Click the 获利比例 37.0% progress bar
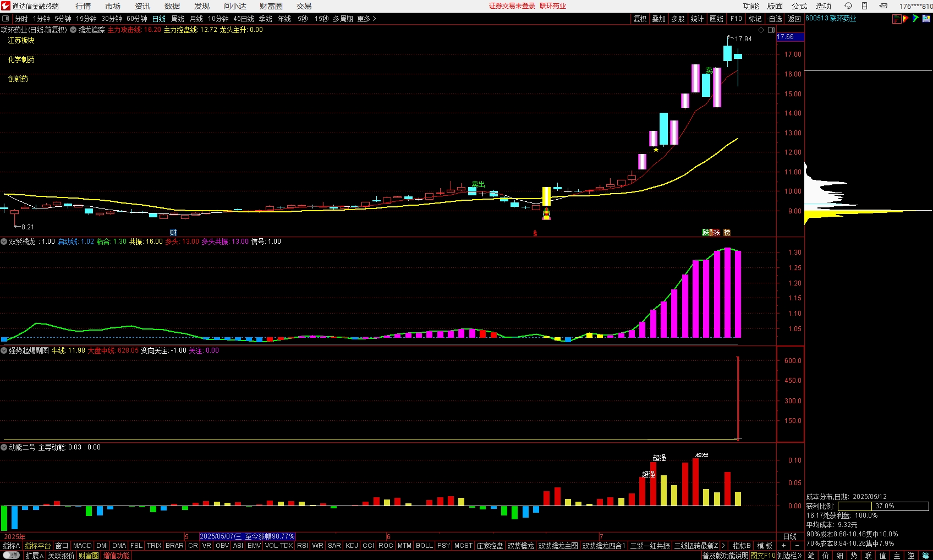The height and width of the screenshot is (560, 933). coord(883,506)
